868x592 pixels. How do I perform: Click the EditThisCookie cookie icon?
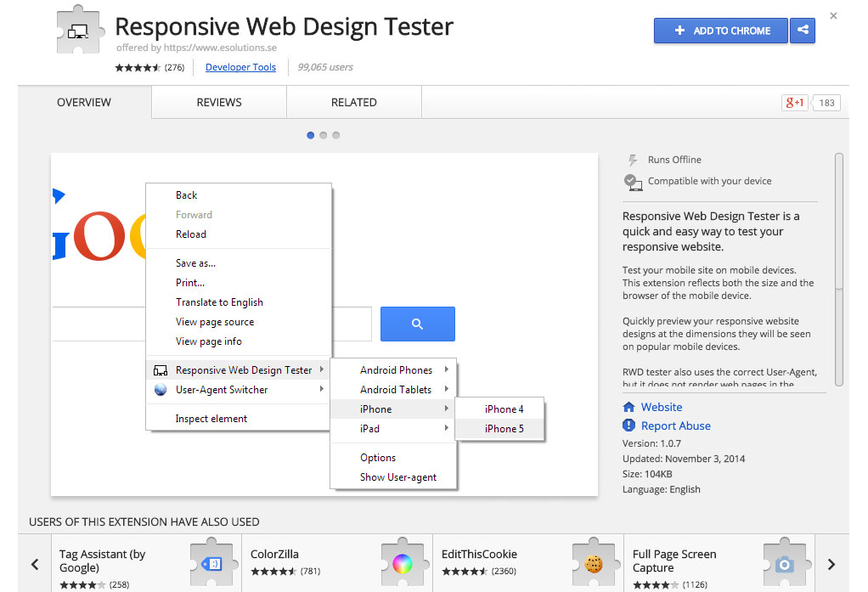(x=594, y=563)
